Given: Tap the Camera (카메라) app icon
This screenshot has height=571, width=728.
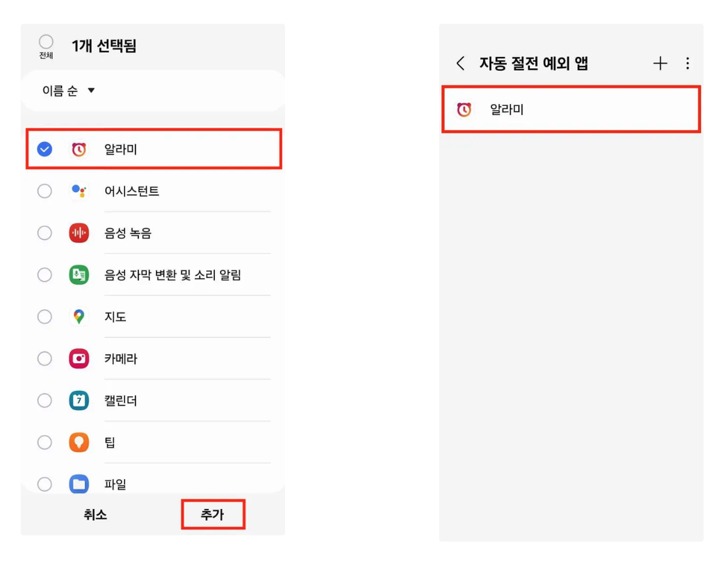Looking at the screenshot, I should tap(79, 359).
